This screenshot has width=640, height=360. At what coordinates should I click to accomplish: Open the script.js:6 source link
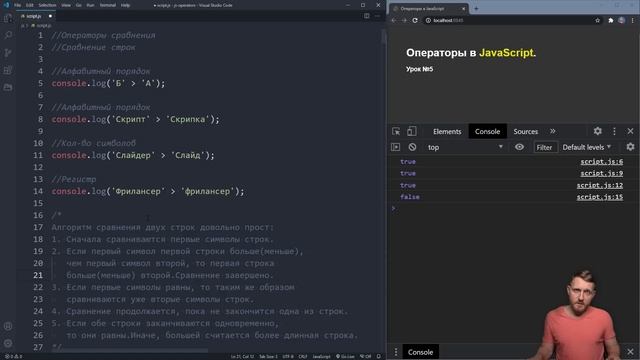point(602,162)
